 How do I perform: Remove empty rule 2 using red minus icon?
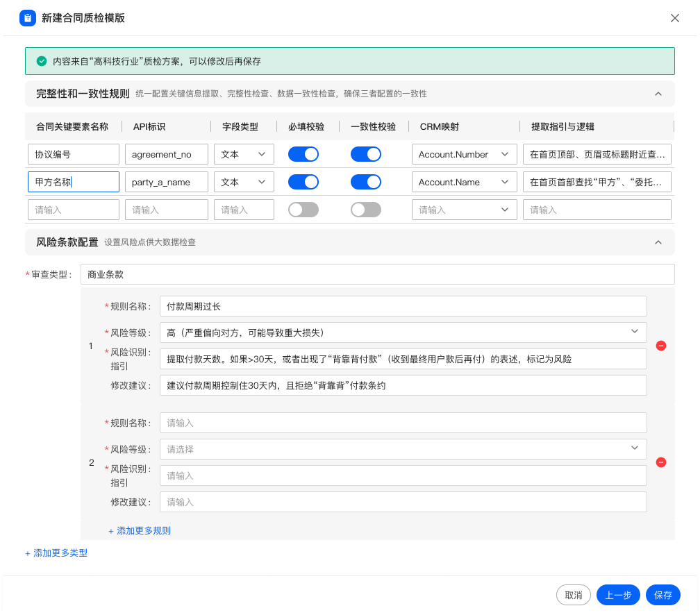tap(661, 462)
